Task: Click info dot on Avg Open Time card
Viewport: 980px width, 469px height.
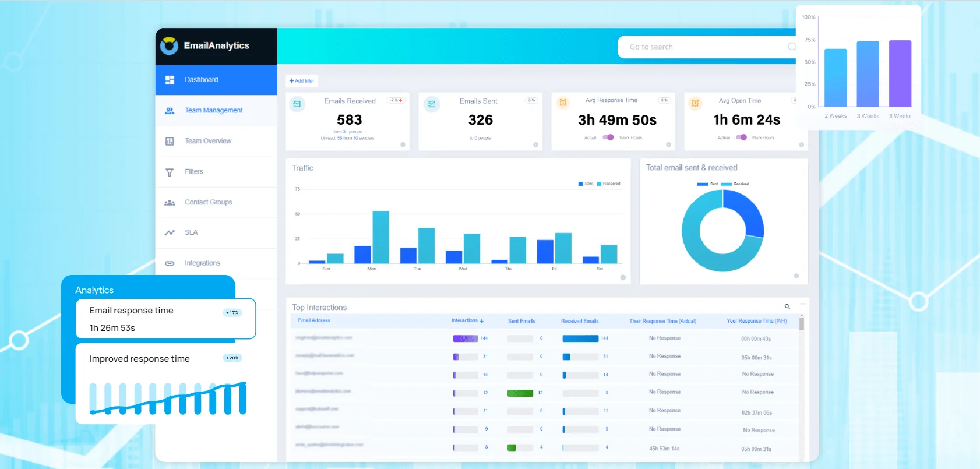Action: coord(801,144)
